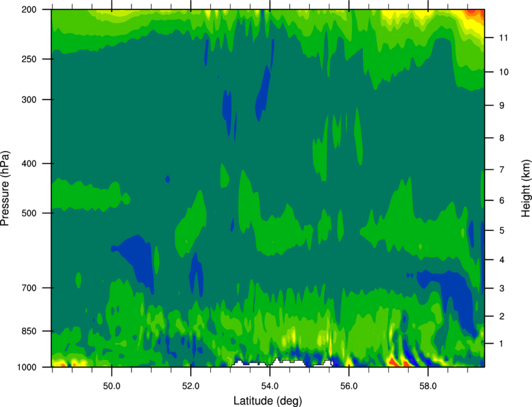This screenshot has height=407, width=532.
Task: Pick the 5 km height label
Action: pos(501,230)
